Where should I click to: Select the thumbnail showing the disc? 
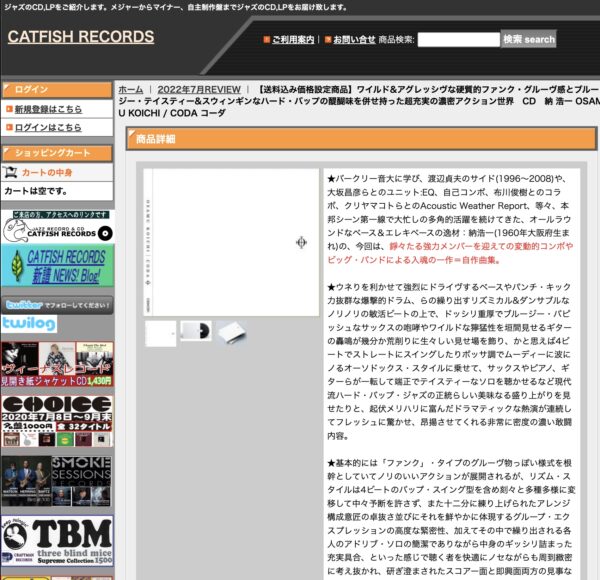(x=196, y=331)
